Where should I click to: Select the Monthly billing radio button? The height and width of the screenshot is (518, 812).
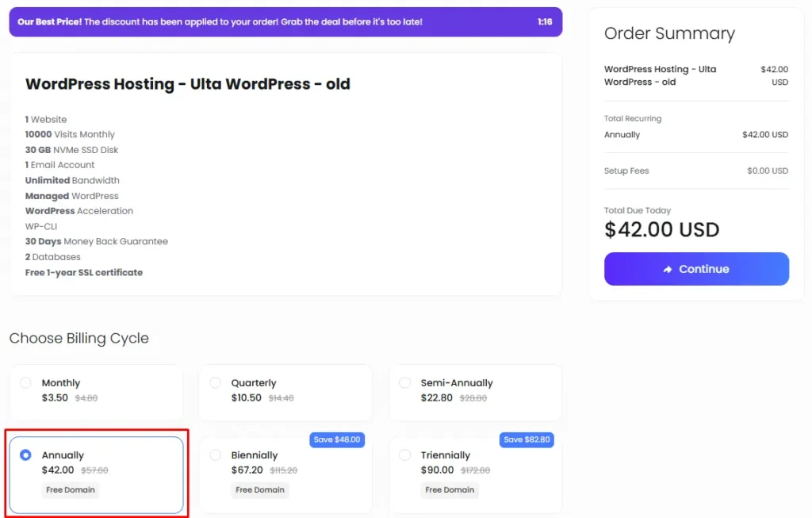(x=25, y=383)
